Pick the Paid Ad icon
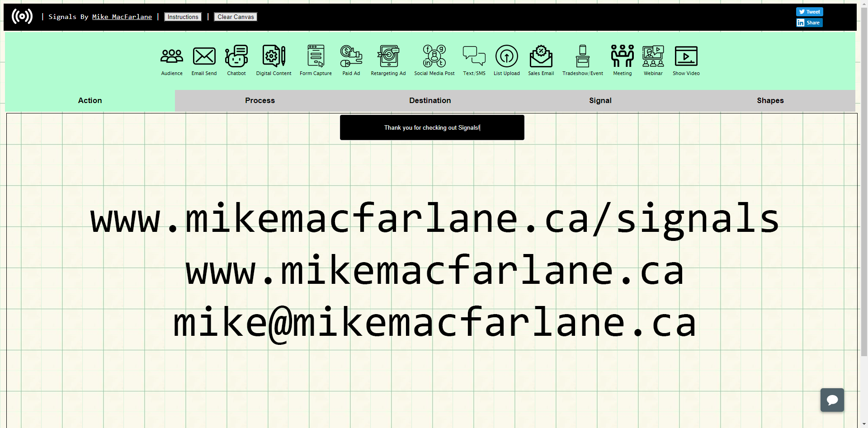 351,56
